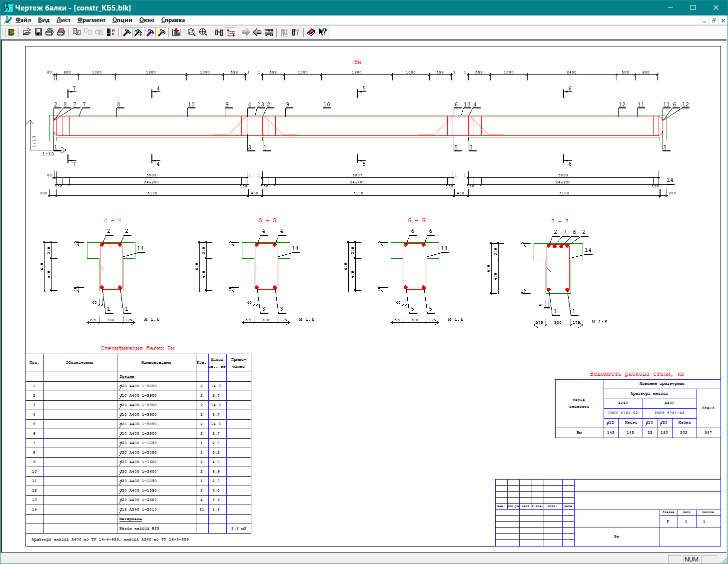
Task: Open the Файл menu
Action: (23, 20)
